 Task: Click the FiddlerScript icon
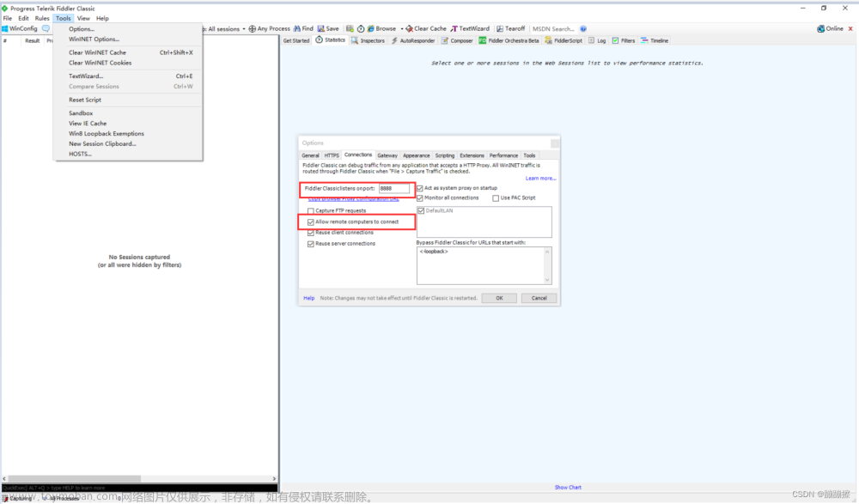pos(548,40)
